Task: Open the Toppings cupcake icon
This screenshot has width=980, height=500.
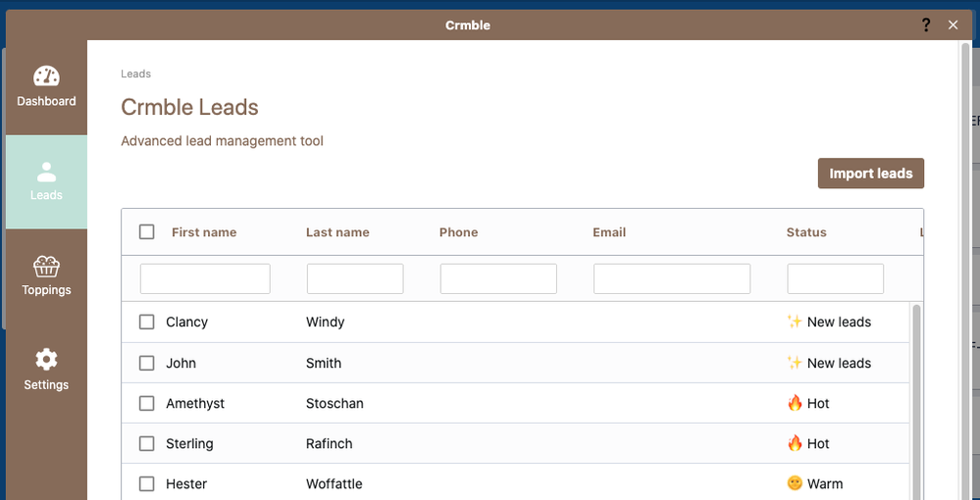Action: coord(46,267)
